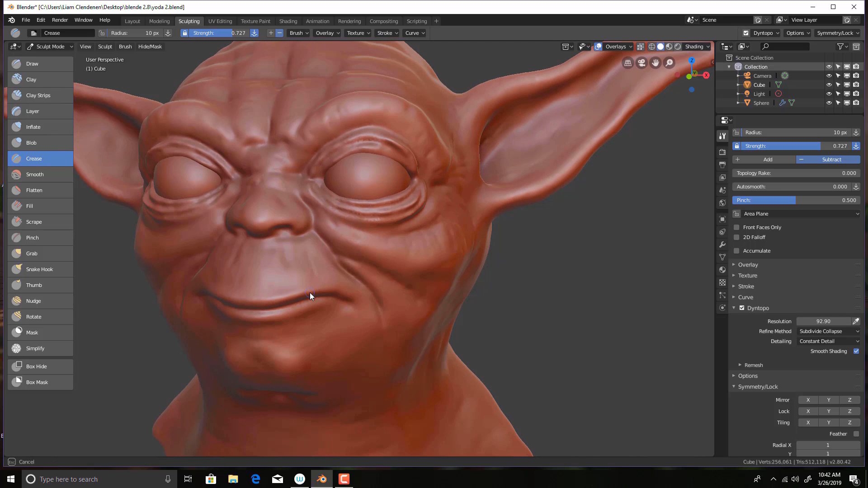Click the Subtract direction button

point(828,160)
